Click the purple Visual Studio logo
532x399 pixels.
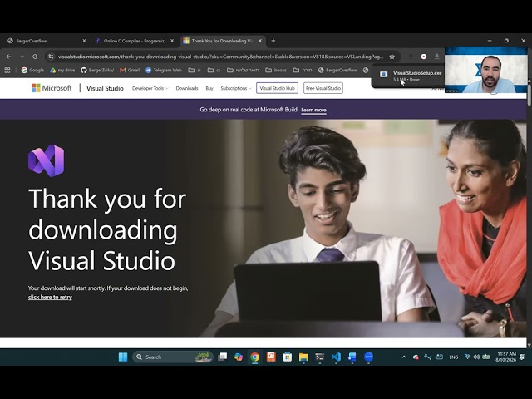pos(47,160)
